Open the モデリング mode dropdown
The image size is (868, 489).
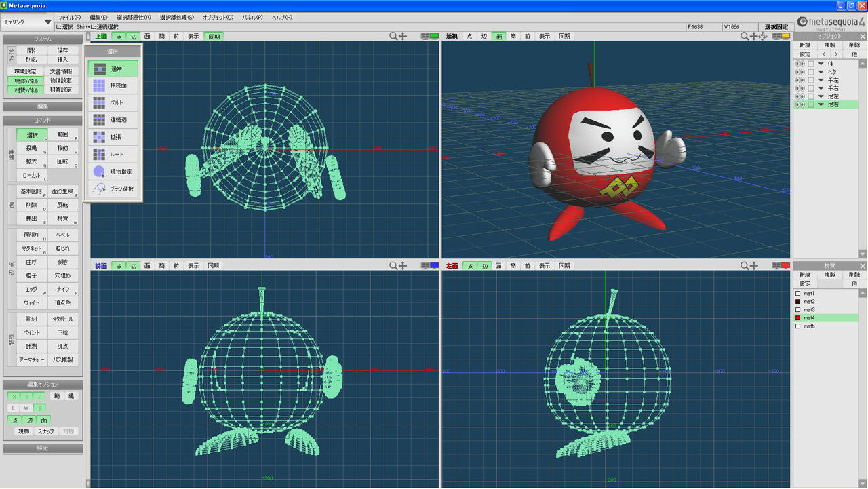(26, 22)
